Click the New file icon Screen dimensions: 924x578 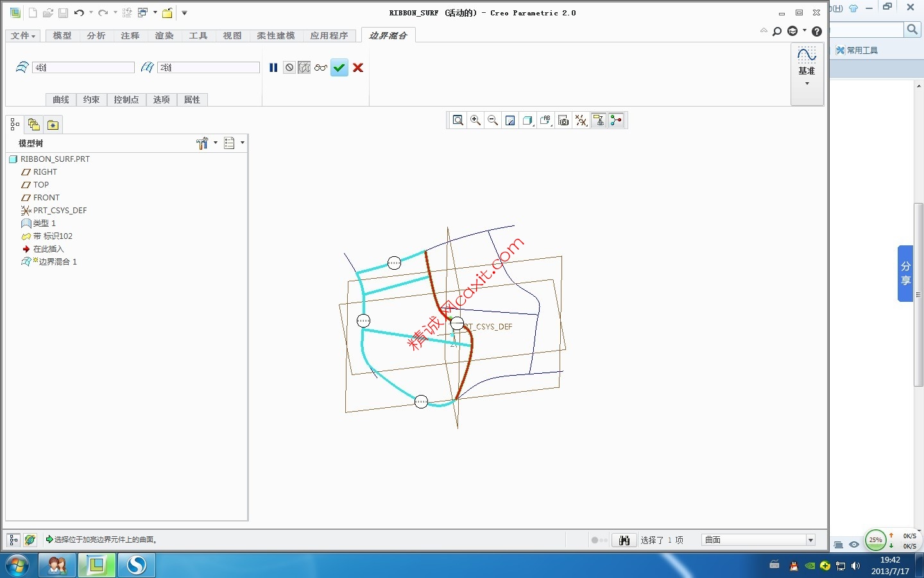33,13
